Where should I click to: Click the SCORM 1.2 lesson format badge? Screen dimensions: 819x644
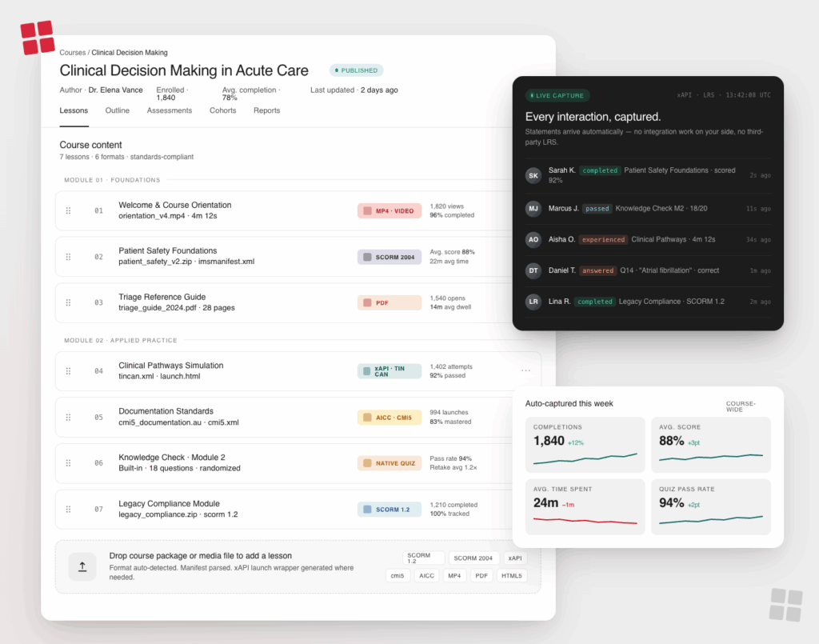click(x=390, y=510)
